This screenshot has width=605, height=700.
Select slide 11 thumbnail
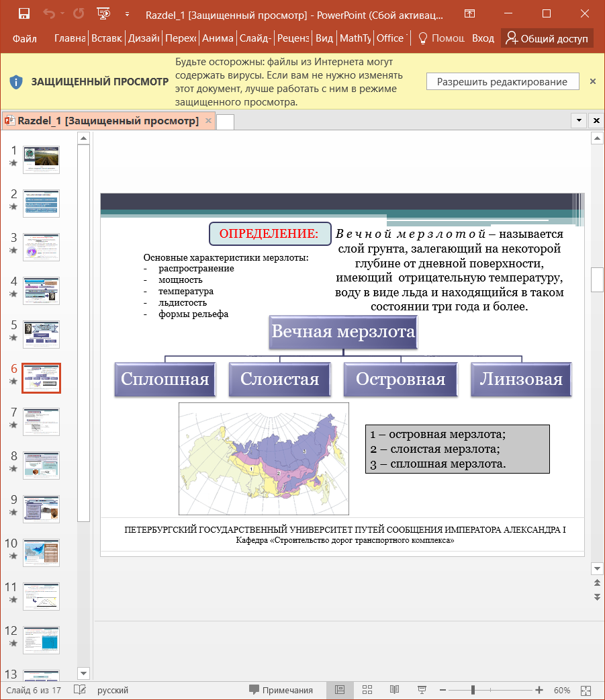(x=41, y=597)
